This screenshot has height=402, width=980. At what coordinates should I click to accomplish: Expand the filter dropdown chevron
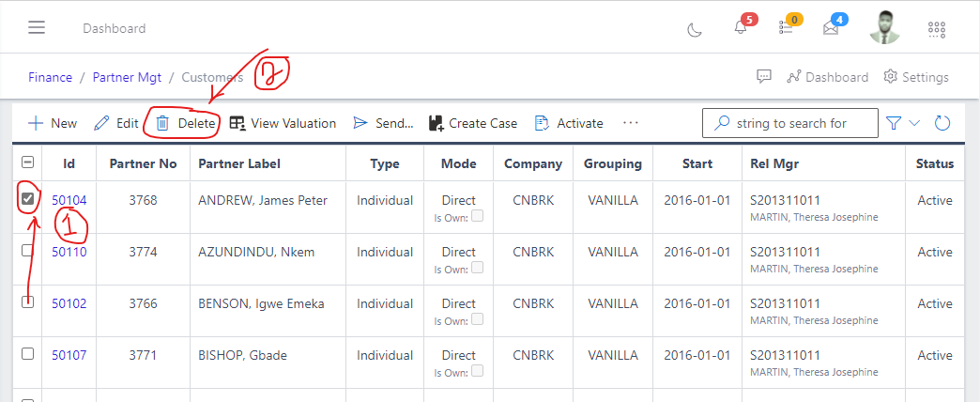pyautogui.click(x=914, y=123)
